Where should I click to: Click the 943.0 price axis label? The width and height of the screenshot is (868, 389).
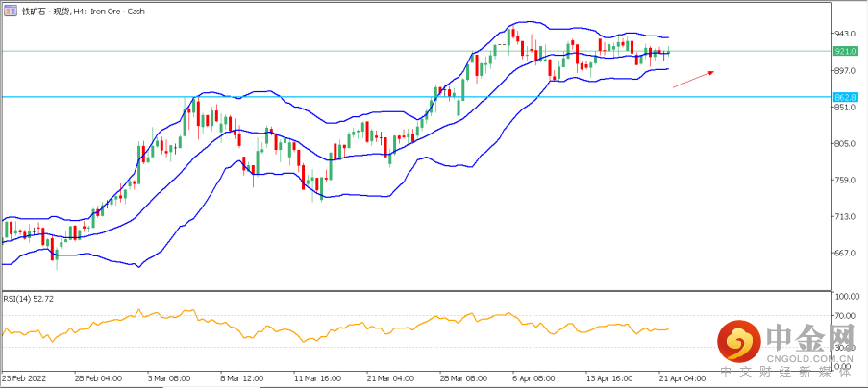click(x=845, y=34)
